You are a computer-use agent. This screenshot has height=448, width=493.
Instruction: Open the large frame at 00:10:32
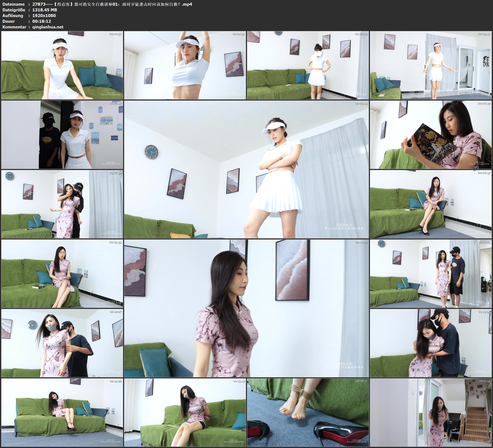tap(246, 308)
